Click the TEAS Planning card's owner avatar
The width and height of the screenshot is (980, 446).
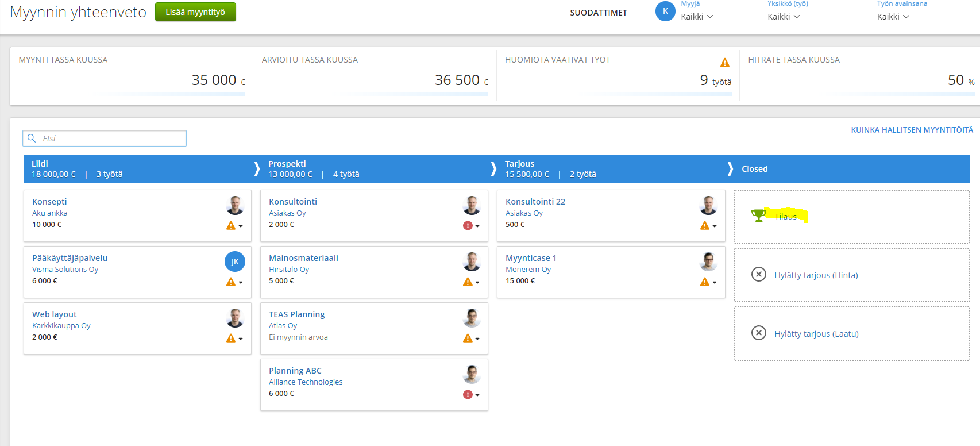pos(472,318)
